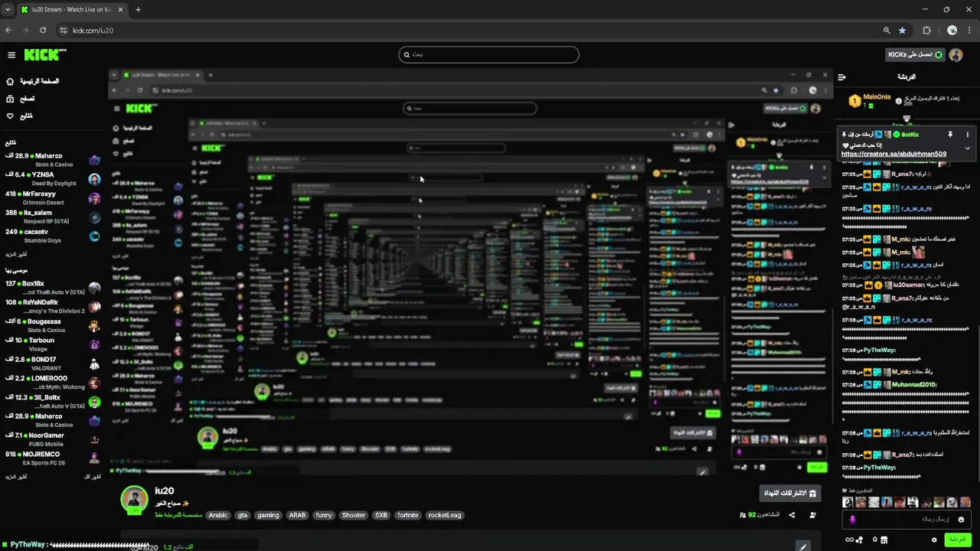
Task: Select the gta tag
Action: [243, 515]
